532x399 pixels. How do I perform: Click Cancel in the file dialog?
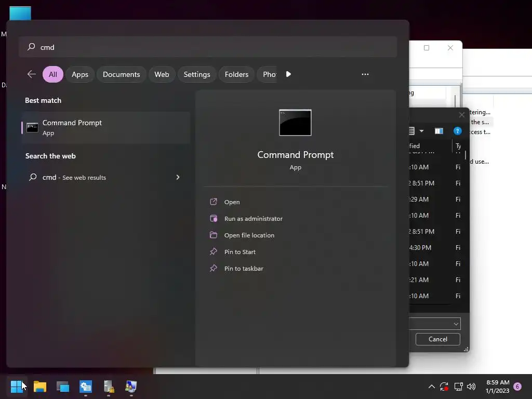[x=437, y=339]
